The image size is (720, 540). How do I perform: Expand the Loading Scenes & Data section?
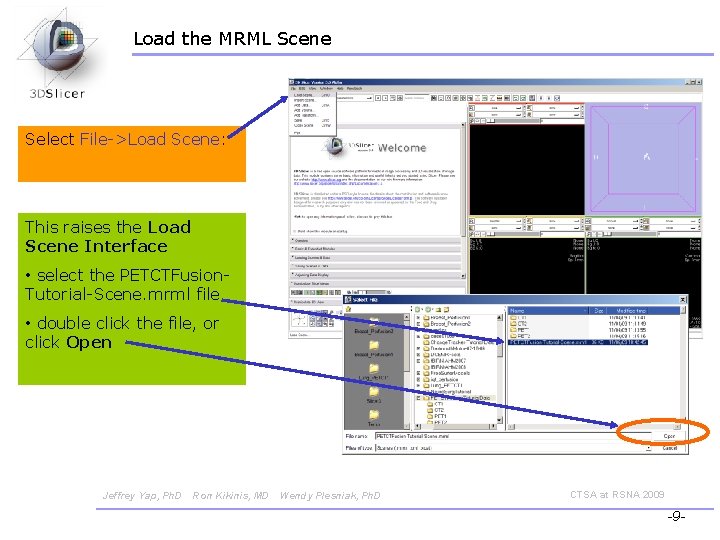pos(376,258)
